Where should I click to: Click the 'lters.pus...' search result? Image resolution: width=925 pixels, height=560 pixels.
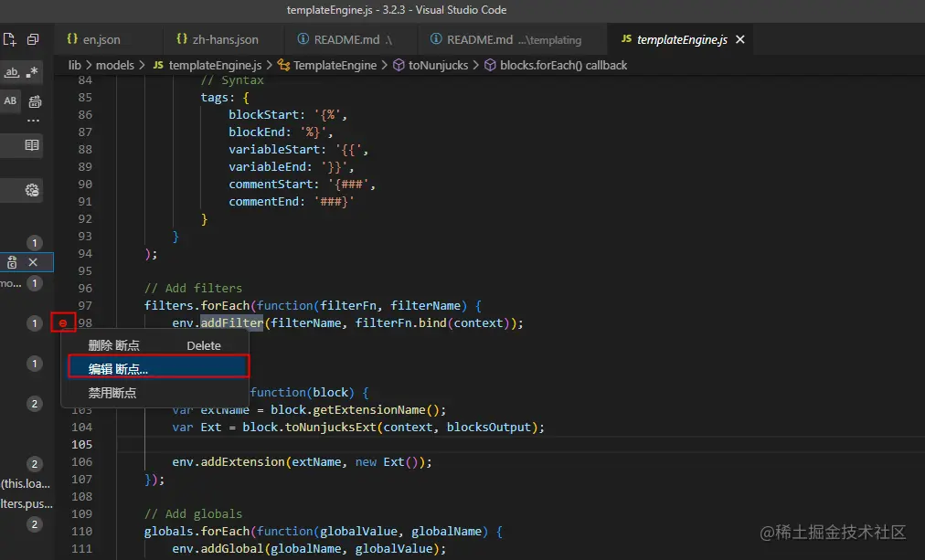pos(27,504)
